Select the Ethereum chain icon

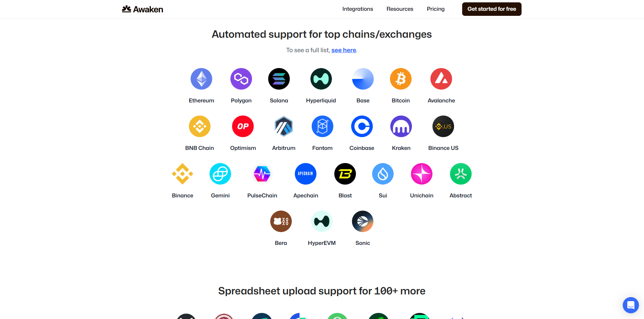(x=201, y=78)
